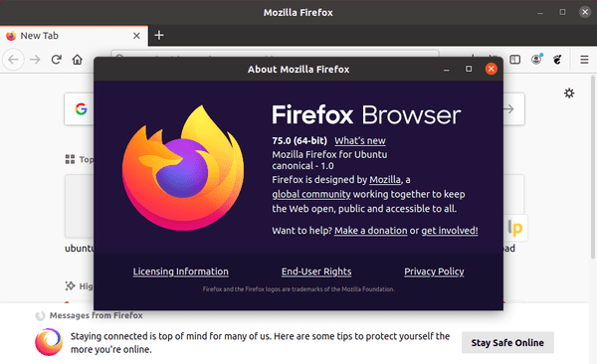Click the get involved! link
The image size is (597, 364).
tap(450, 231)
